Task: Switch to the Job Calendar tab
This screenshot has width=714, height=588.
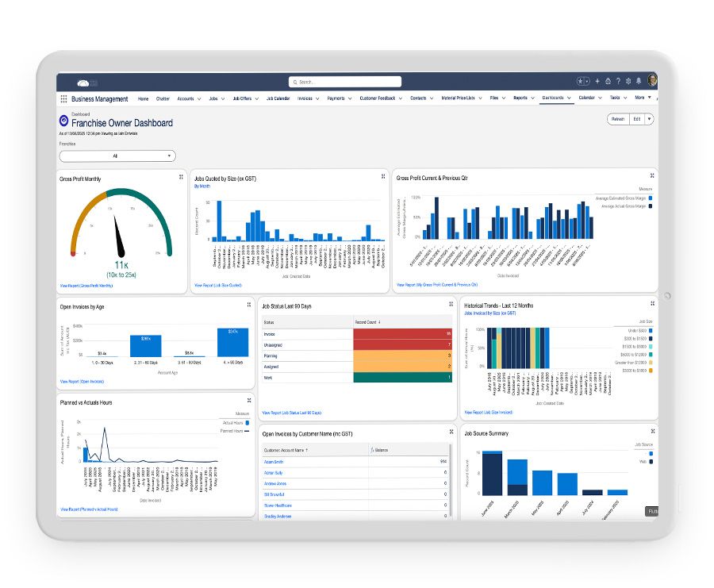Action: (278, 99)
